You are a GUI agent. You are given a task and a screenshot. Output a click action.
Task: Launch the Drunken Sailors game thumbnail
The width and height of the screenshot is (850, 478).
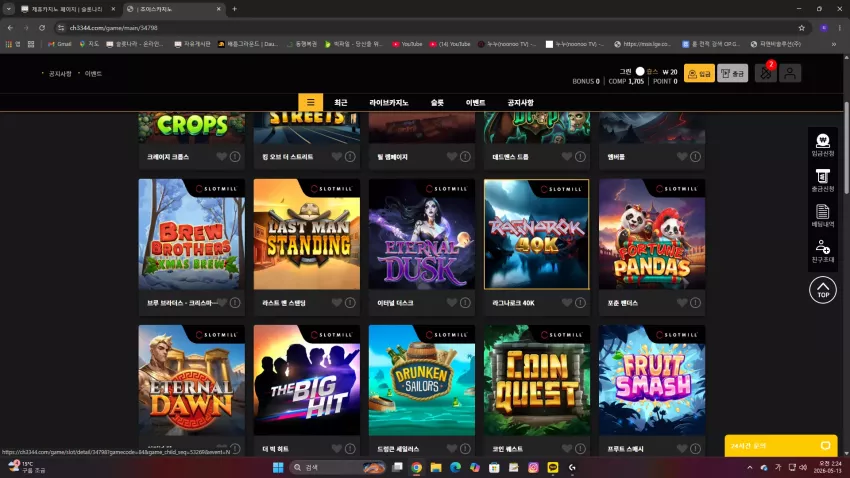click(421, 380)
